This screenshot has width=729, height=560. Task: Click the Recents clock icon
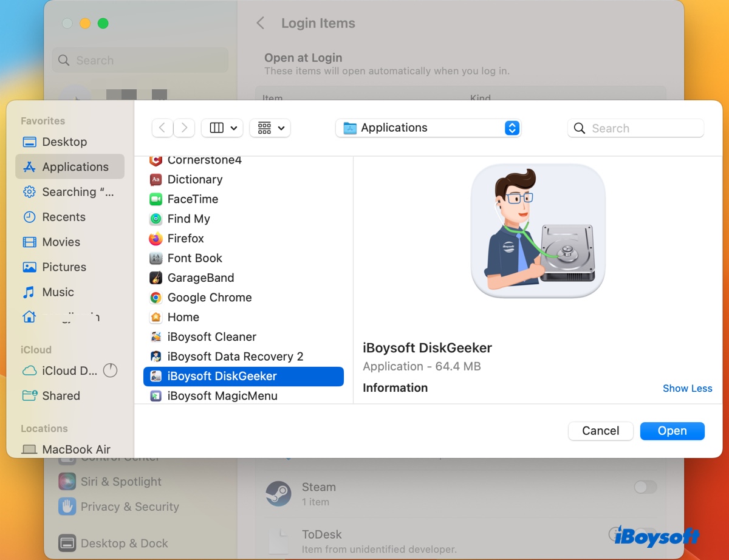coord(29,217)
